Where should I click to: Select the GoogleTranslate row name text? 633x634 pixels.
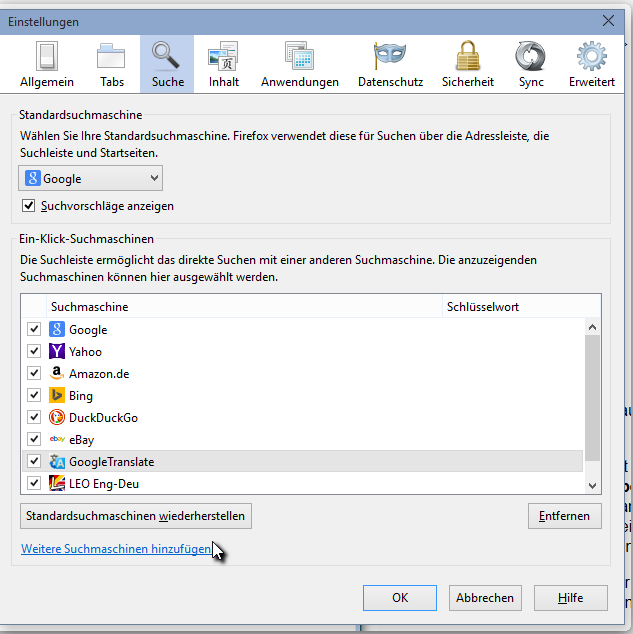pyautogui.click(x=112, y=462)
